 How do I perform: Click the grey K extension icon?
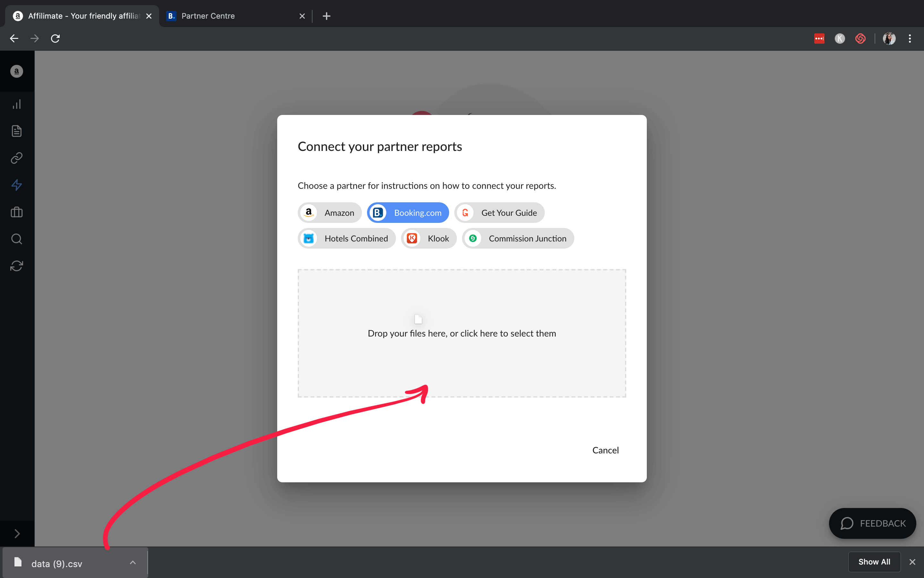pyautogui.click(x=840, y=38)
